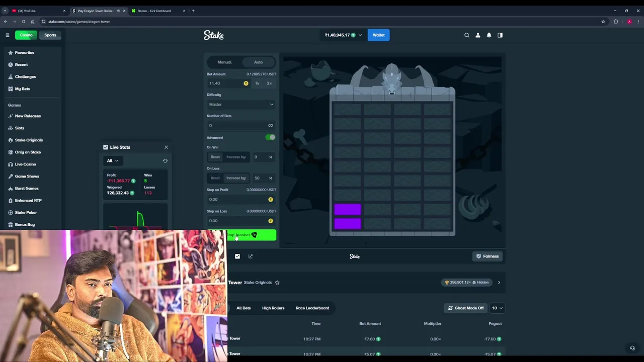Image resolution: width=644 pixels, height=362 pixels.
Task: Click the pop-out game icon
Action: coord(251,256)
